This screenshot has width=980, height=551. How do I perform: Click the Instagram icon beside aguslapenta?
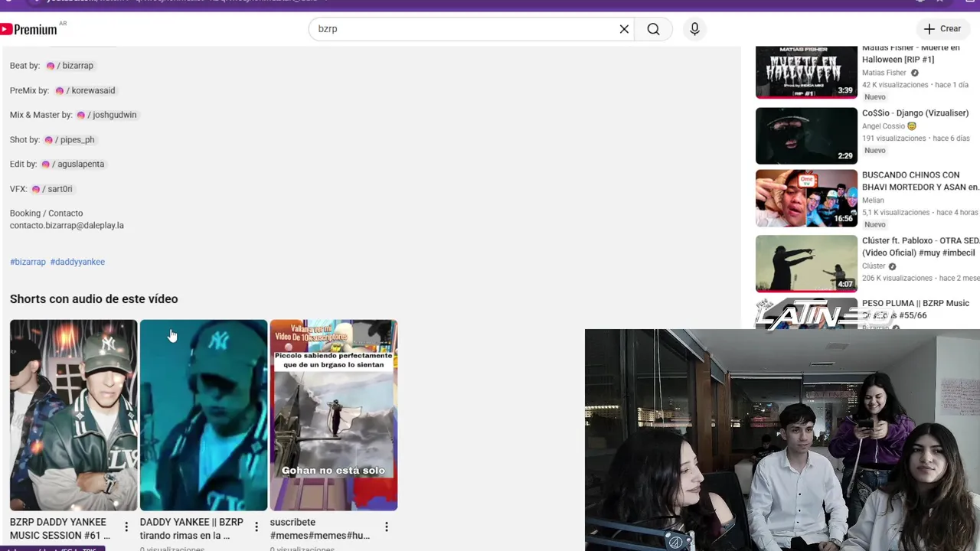click(x=45, y=165)
